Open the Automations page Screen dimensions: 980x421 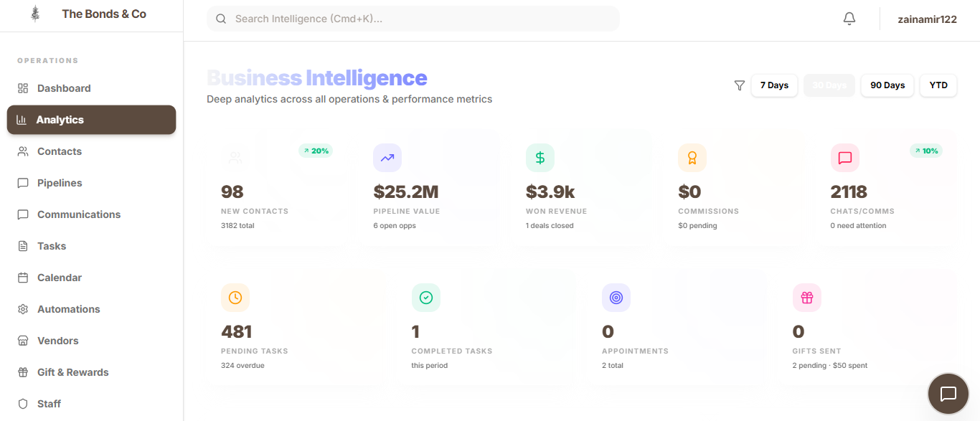click(x=68, y=309)
